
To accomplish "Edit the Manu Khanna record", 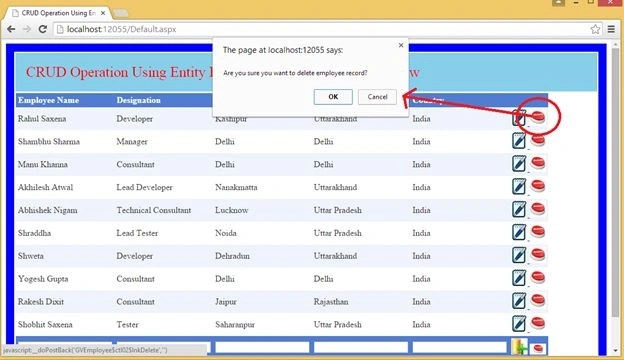I will click(x=519, y=163).
